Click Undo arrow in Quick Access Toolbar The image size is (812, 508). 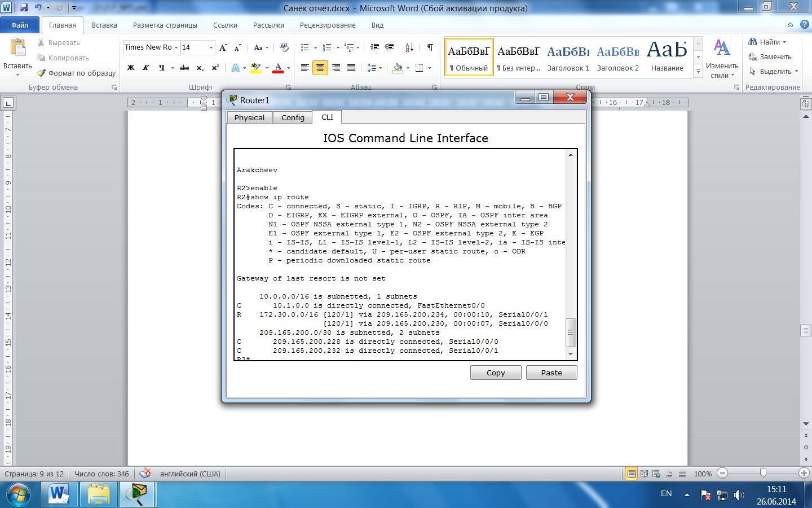(38, 8)
